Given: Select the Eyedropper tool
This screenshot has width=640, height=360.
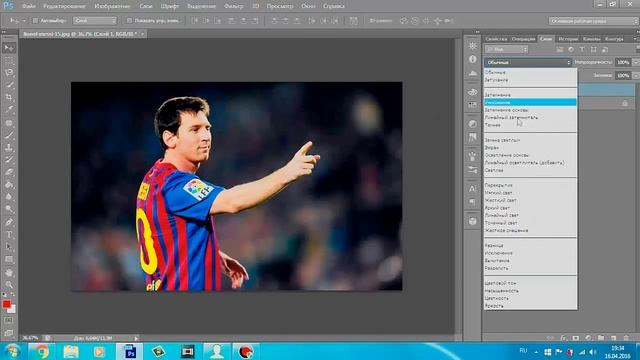Looking at the screenshot, I should pyautogui.click(x=9, y=109).
